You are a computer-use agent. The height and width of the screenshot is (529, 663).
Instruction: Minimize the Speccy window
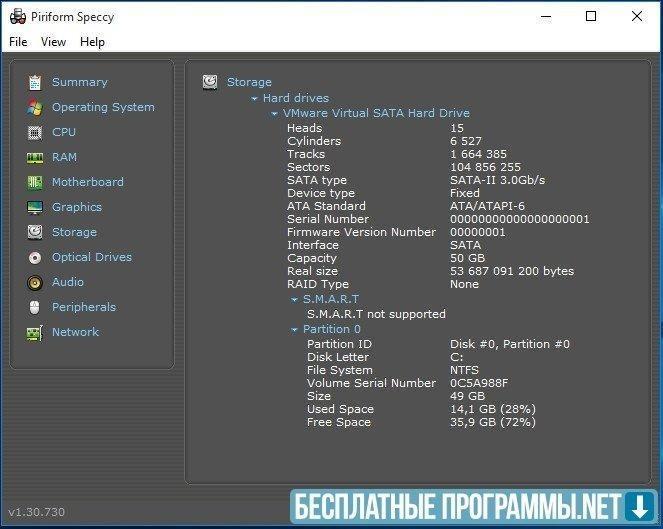[x=546, y=16]
